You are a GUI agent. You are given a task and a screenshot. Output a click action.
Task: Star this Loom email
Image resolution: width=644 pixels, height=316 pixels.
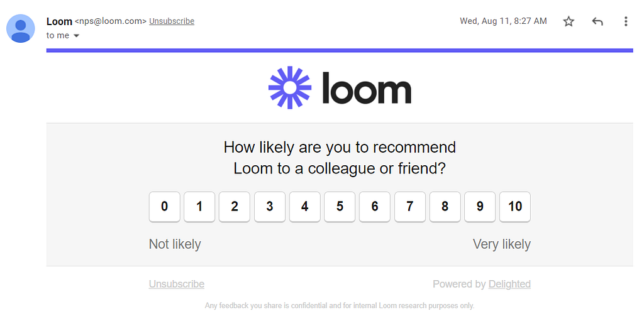[569, 21]
